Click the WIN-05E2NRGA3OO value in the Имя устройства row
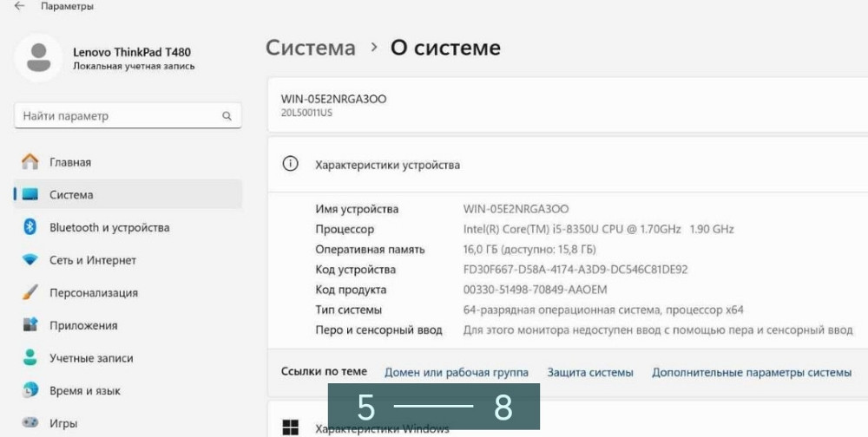The width and height of the screenshot is (868, 437). tap(516, 209)
